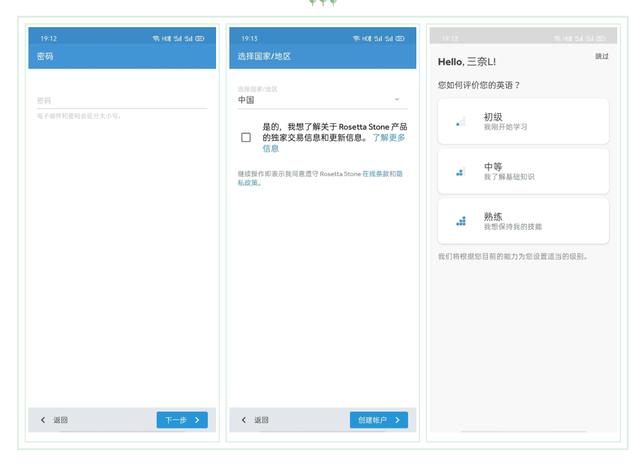Screen dimensions: 640x464
Task: Click the dropdown arrow beside 中国
Action: click(398, 99)
